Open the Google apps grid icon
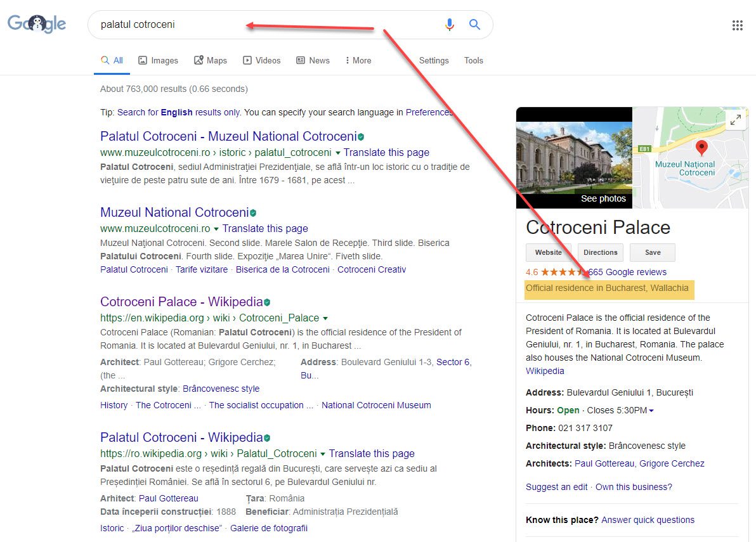This screenshot has height=542, width=756. 737,25
